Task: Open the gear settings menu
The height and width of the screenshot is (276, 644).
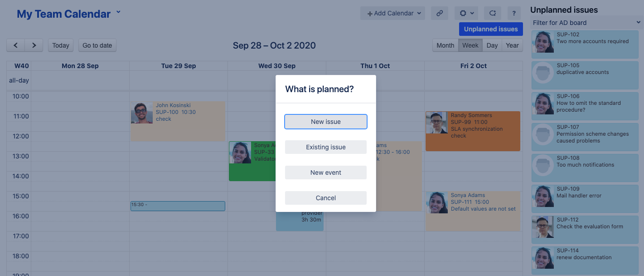Action: (x=466, y=13)
